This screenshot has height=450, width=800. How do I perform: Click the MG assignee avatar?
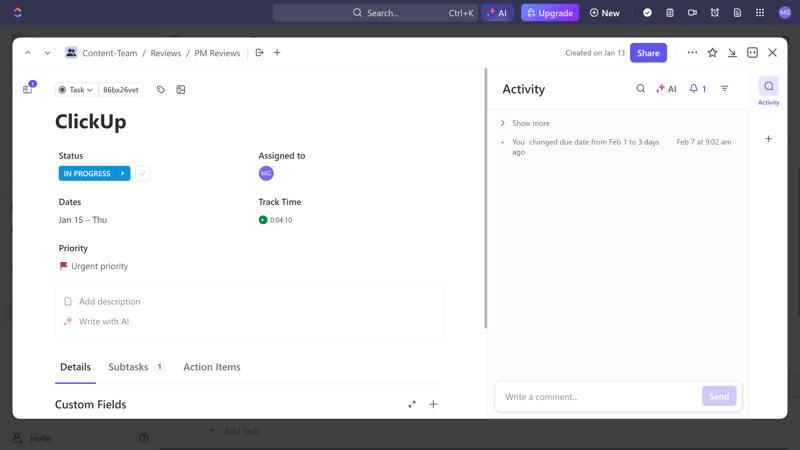point(266,173)
